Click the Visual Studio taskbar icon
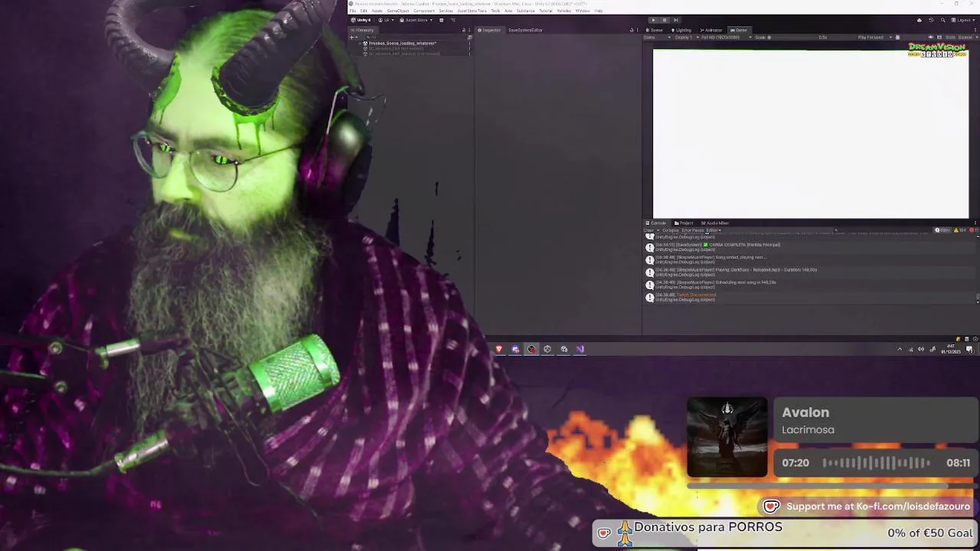 click(580, 349)
